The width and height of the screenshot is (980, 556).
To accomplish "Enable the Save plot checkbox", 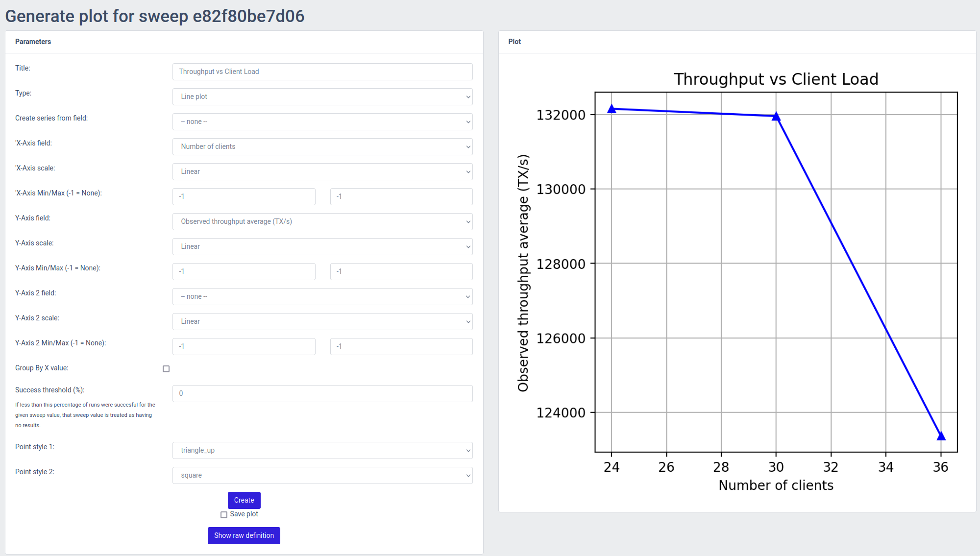I will click(x=224, y=515).
